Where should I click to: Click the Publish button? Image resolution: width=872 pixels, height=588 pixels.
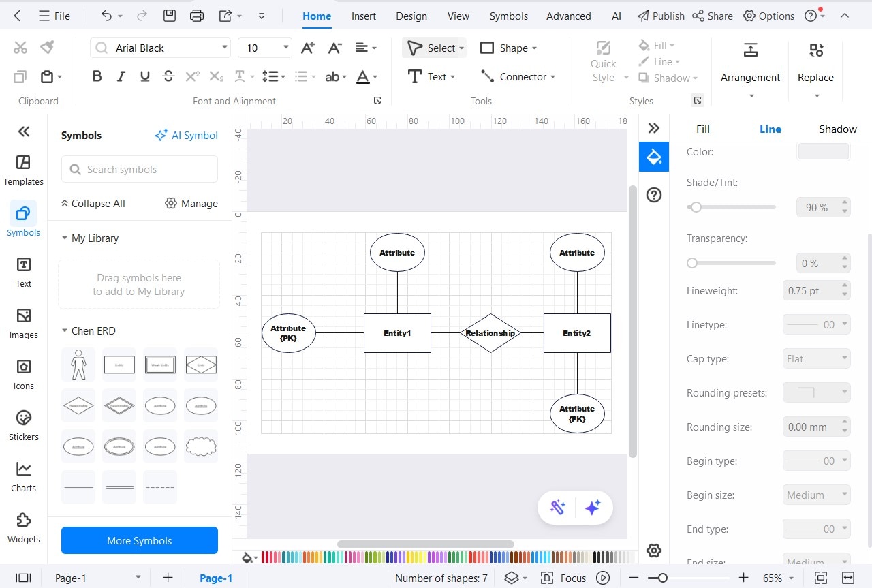tap(661, 16)
